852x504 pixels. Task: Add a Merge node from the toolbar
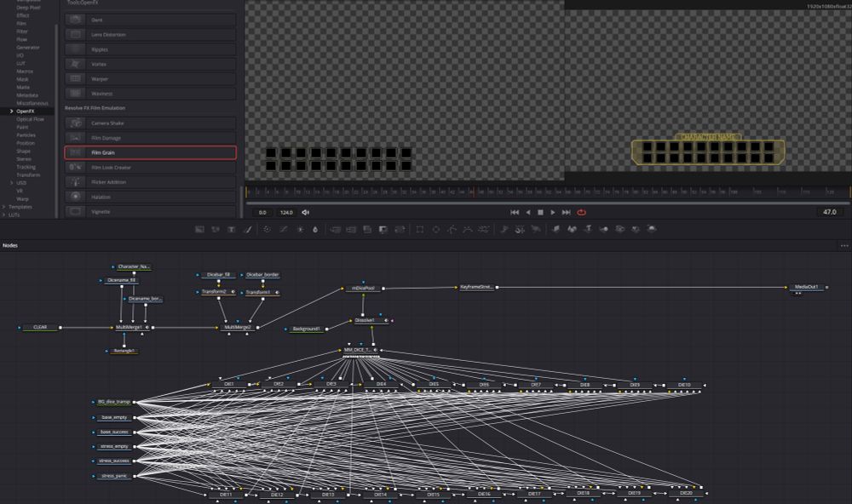point(335,229)
